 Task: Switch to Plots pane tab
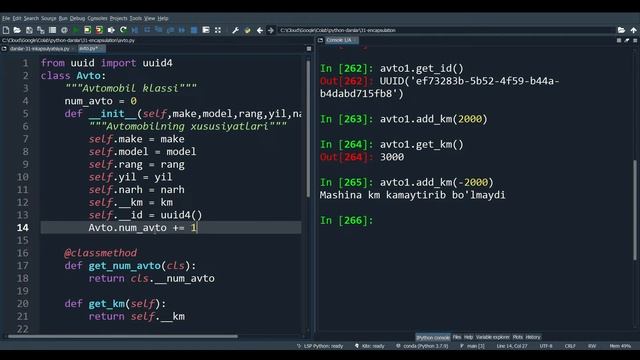518,337
